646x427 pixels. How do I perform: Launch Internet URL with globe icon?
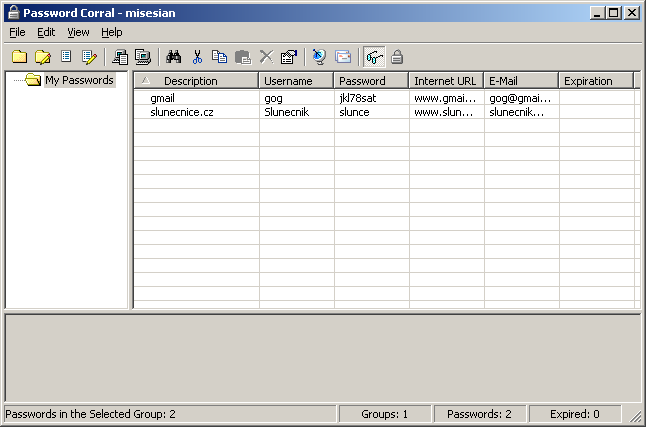tap(319, 57)
